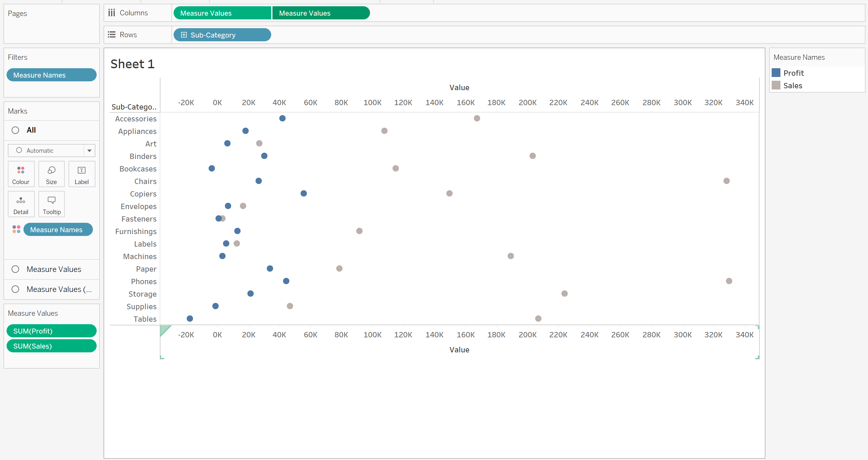Click the Sub-Catego.. column header
Viewport: 868px width, 460px height.
pos(134,107)
